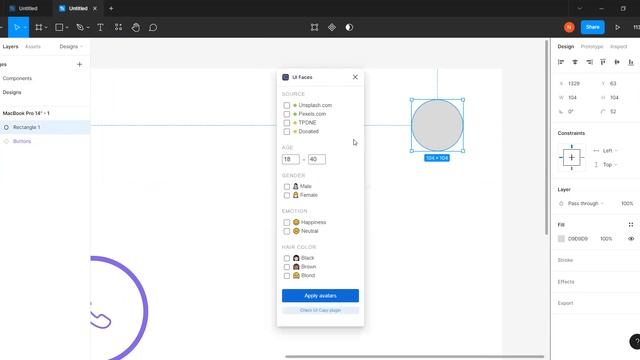Click the D9D9D9 fill color swatch

561,239
